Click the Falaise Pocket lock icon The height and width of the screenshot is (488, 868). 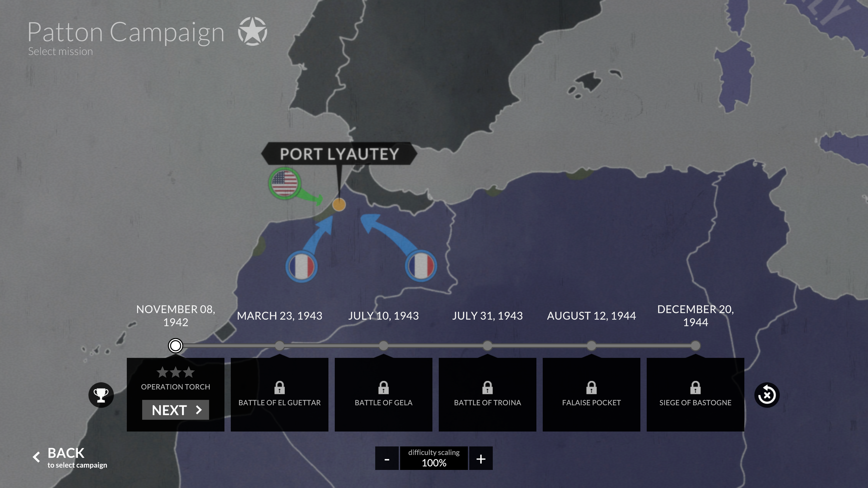591,388
